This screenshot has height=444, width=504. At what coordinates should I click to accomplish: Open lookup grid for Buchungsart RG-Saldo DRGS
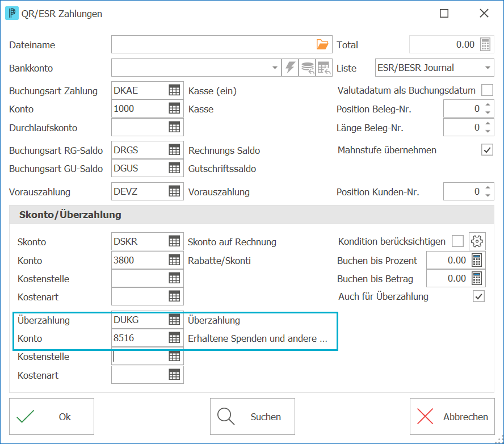click(x=174, y=150)
